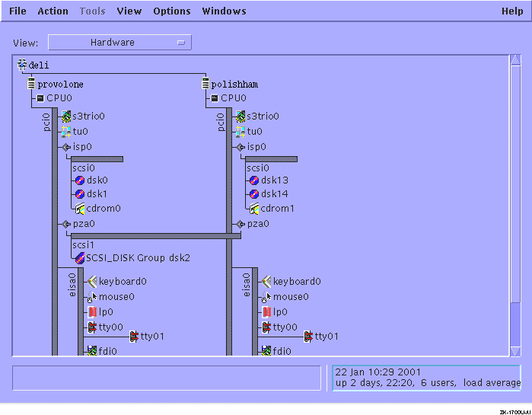Select the provolone host icon
The height and width of the screenshot is (415, 532).
click(31, 84)
